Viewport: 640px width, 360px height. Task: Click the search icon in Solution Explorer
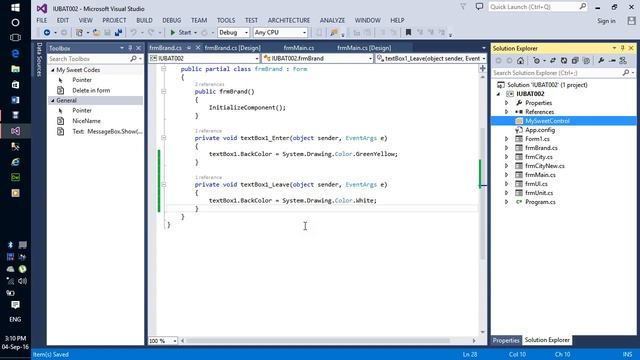(x=626, y=73)
